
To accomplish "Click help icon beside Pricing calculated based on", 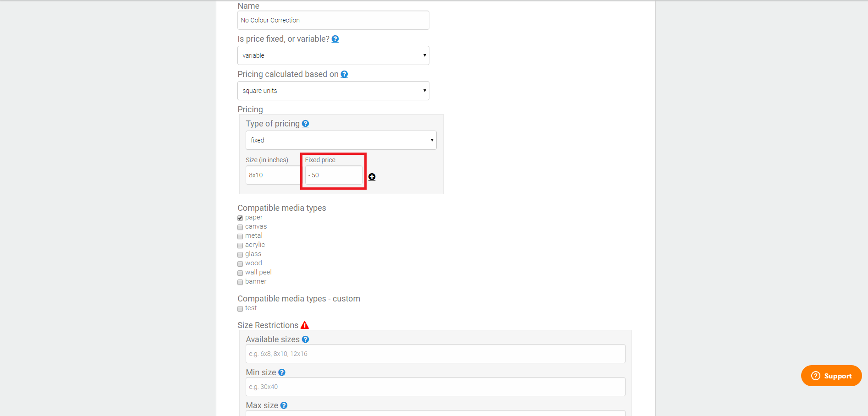I will (344, 74).
